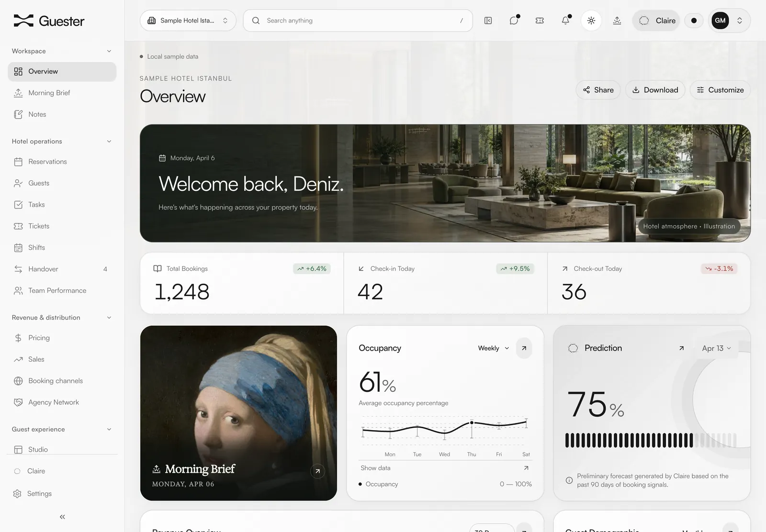Open Settings in the sidebar
Screen dimensions: 766x532
62,494
